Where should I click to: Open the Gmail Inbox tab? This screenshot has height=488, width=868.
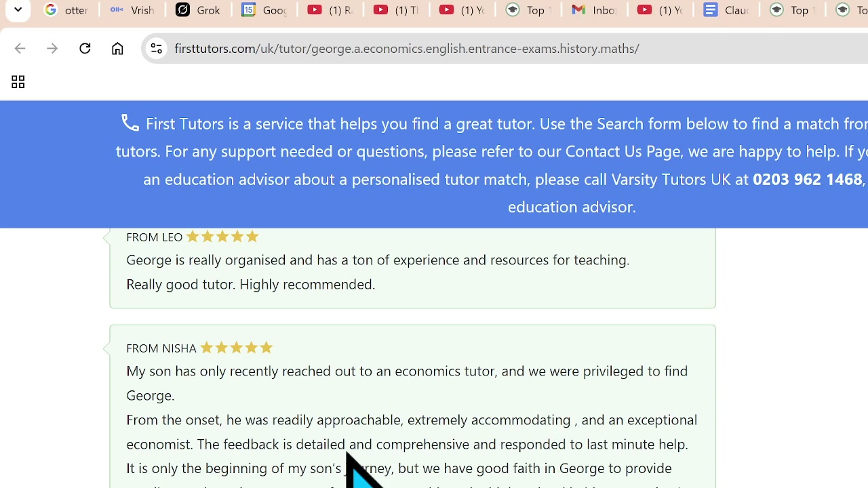[x=594, y=10]
